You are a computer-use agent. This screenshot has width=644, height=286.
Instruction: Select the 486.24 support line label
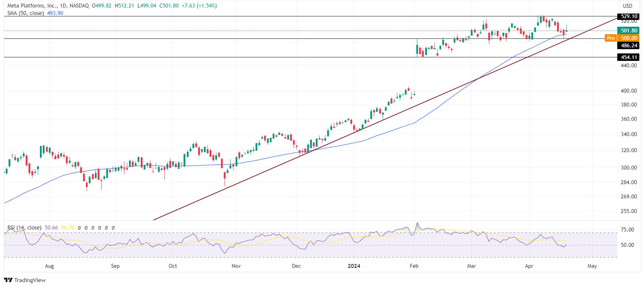(x=629, y=45)
